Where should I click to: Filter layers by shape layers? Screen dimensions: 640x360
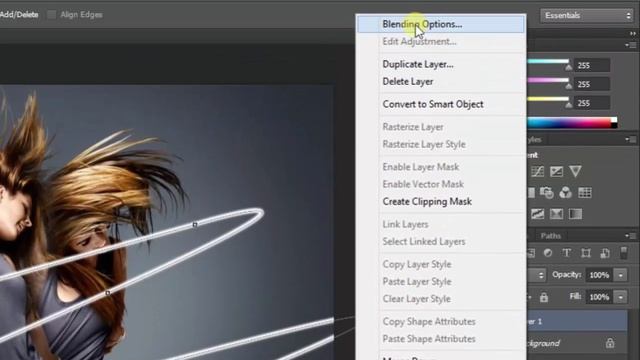pyautogui.click(x=586, y=253)
